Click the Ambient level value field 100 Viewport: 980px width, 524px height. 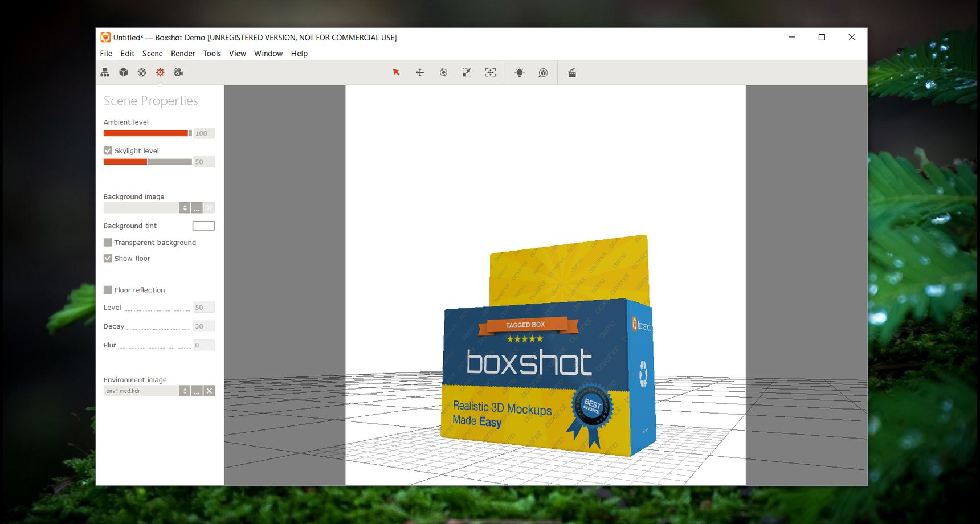click(204, 133)
